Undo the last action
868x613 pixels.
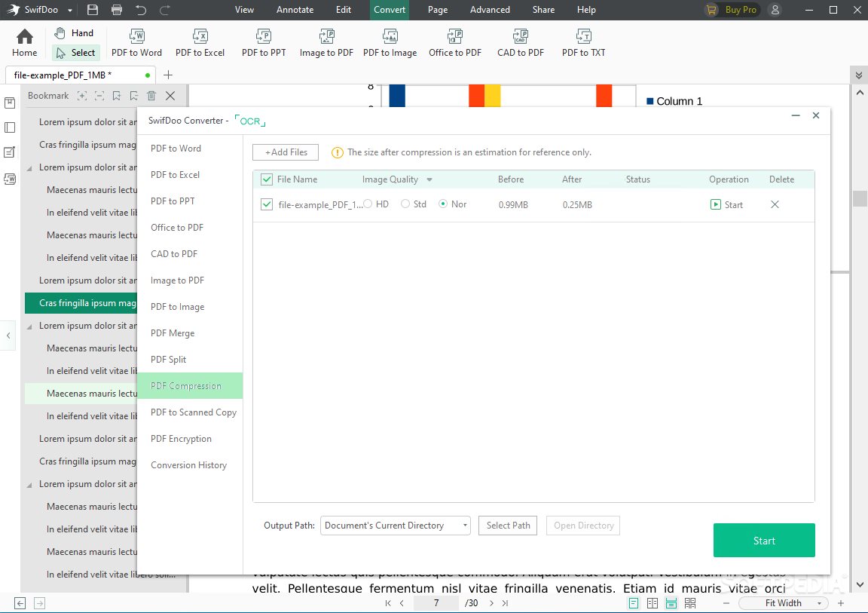pyautogui.click(x=141, y=10)
